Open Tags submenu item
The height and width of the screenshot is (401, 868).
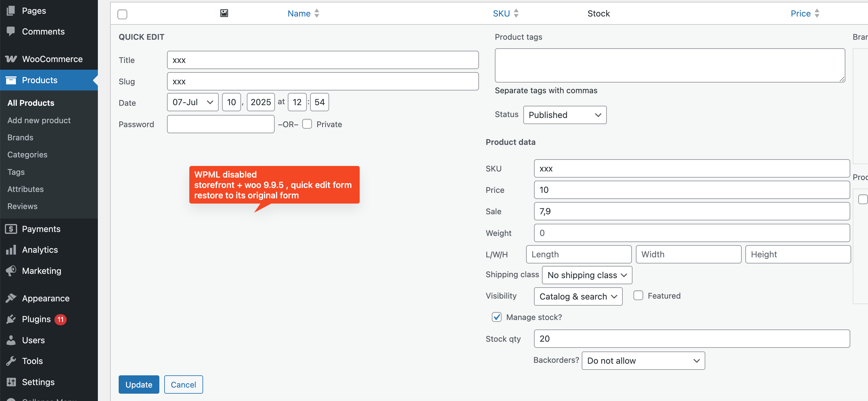[x=16, y=172]
